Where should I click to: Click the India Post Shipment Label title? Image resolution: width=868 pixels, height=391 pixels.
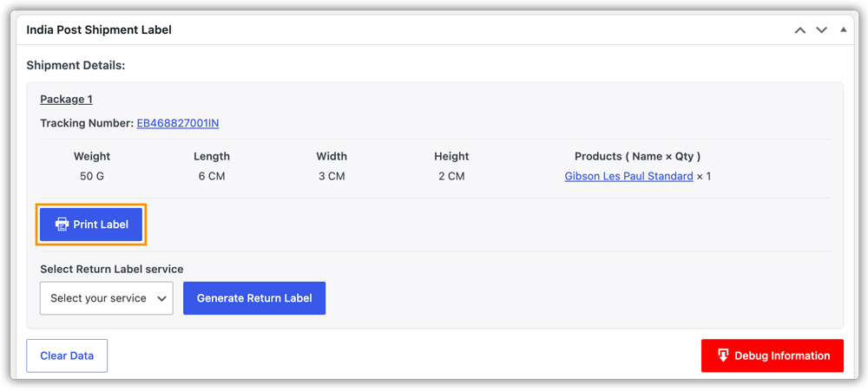(99, 29)
